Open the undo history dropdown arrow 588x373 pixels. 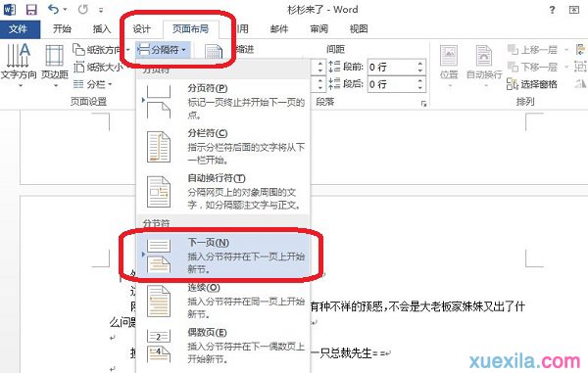coord(66,10)
